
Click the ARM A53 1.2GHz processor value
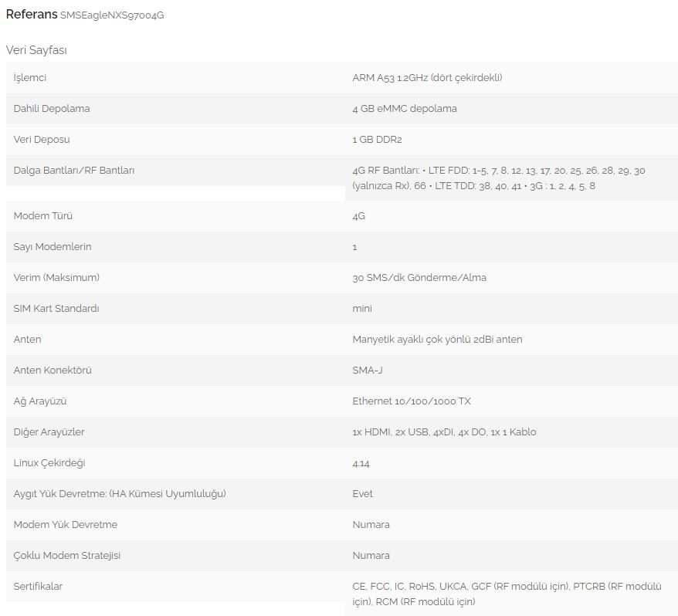427,78
